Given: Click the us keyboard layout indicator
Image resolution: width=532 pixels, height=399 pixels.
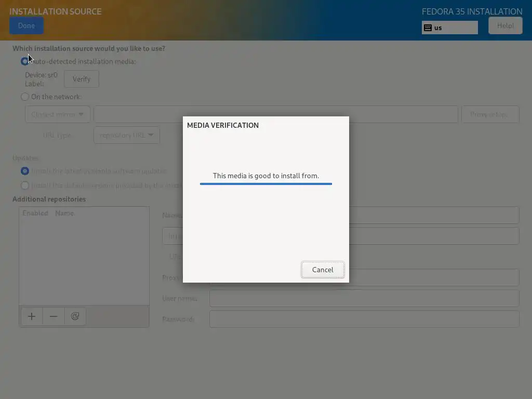Looking at the screenshot, I should point(449,28).
